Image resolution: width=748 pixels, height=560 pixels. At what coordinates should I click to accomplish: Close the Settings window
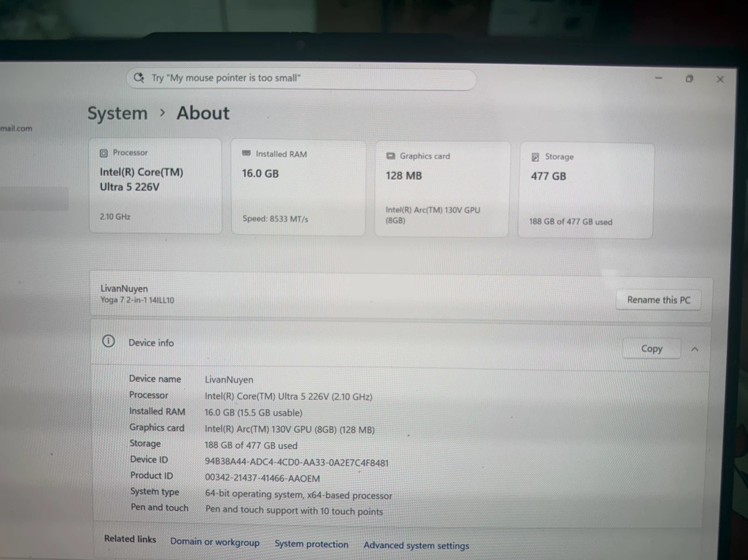click(720, 80)
